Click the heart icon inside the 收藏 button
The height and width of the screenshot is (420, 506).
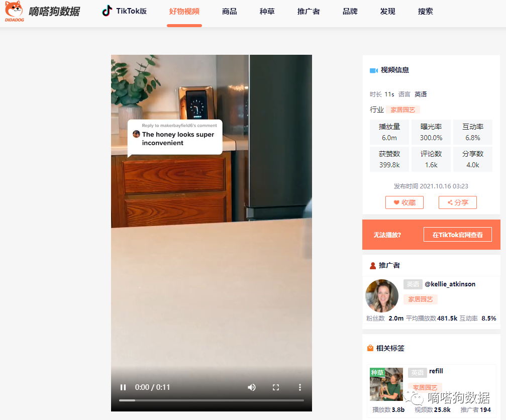[396, 202]
